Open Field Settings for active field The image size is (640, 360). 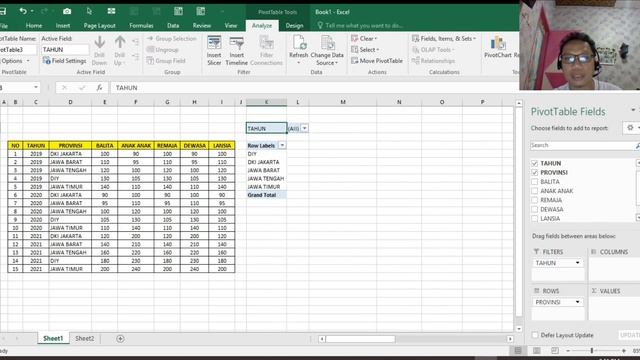[64, 61]
